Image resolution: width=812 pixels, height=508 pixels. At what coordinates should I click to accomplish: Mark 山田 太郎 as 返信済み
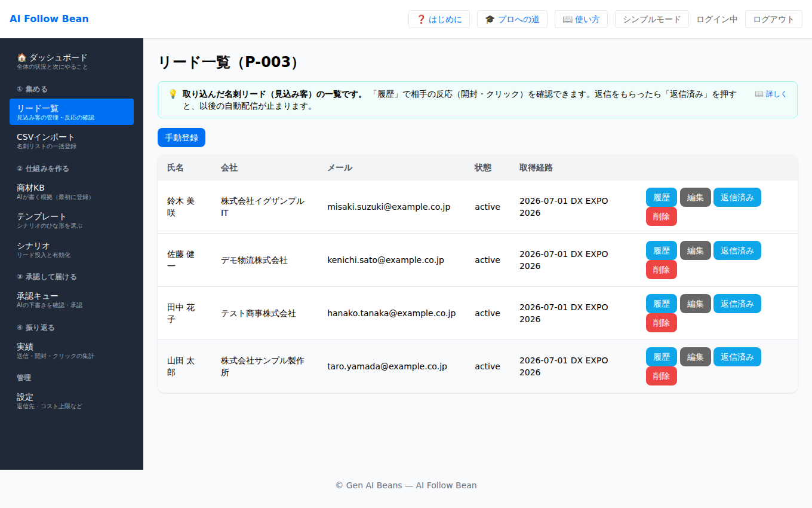coord(737,357)
